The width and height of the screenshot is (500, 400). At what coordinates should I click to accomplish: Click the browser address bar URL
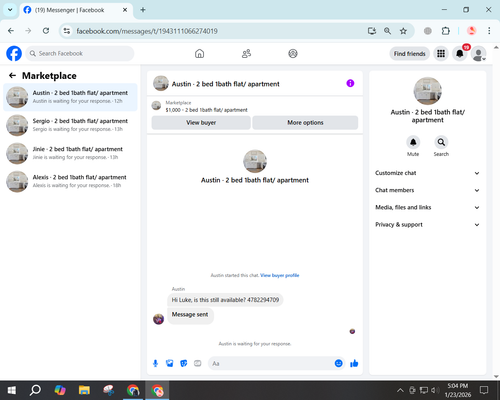click(147, 31)
